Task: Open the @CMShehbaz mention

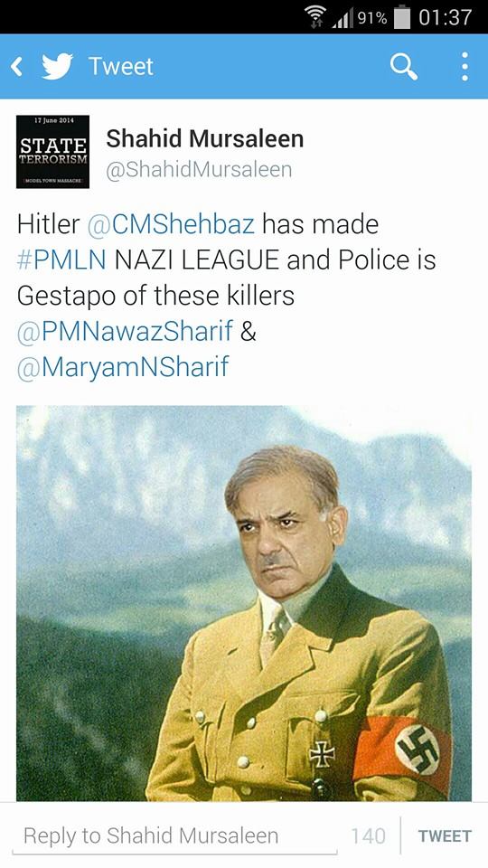Action: [x=171, y=224]
